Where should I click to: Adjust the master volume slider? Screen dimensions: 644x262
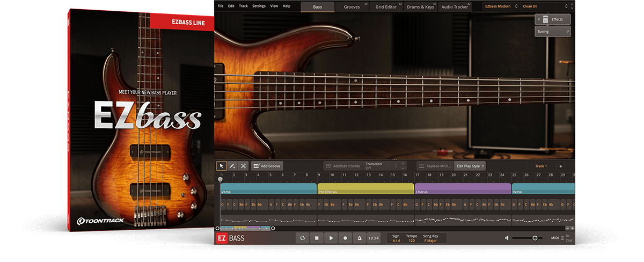click(535, 238)
